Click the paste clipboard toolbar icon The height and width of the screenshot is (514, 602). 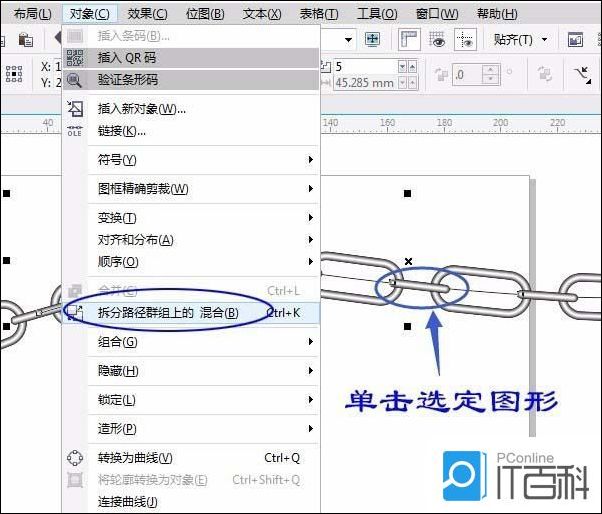[26, 40]
